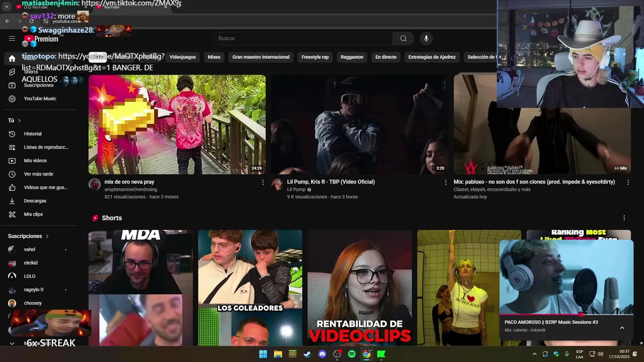Open Mis clips in the sidebar
The width and height of the screenshot is (644, 362).
[33, 214]
